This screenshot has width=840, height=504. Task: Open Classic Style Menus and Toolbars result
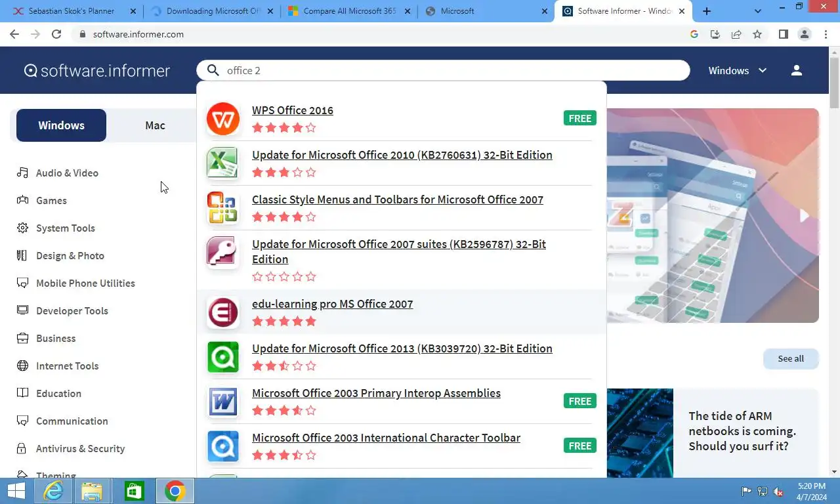(x=398, y=199)
